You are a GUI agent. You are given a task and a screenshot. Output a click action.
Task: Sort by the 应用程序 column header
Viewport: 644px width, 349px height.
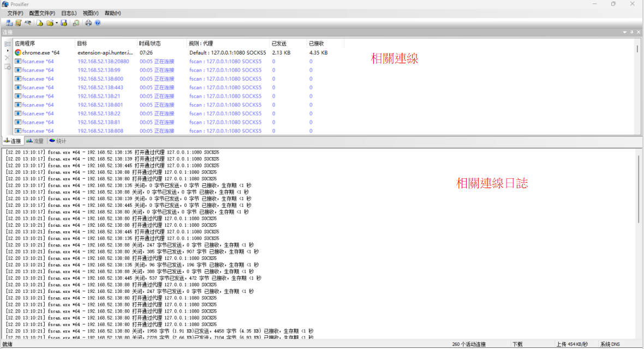(x=44, y=43)
